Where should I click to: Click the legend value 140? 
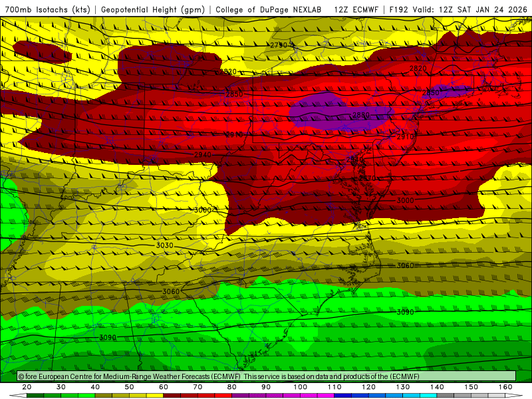[437, 387]
